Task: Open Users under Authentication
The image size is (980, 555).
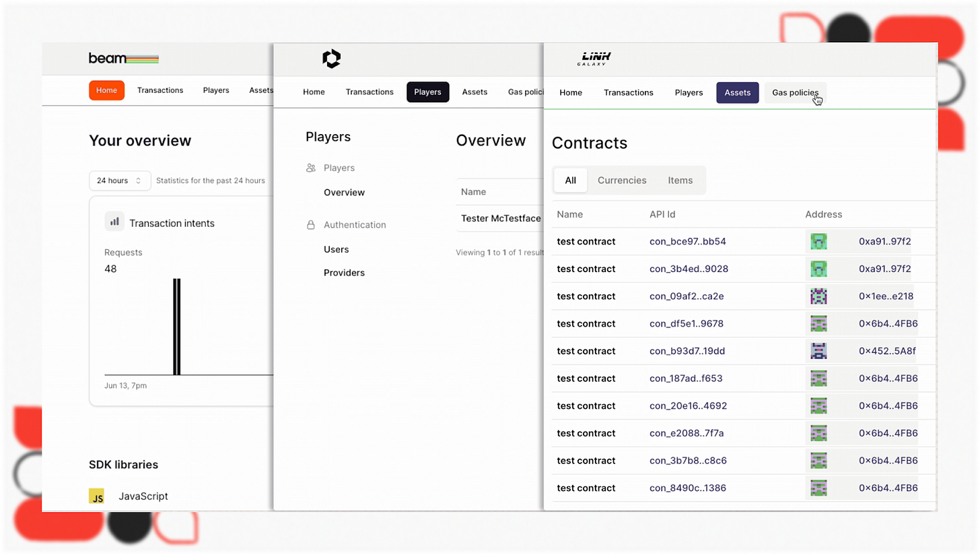Action: tap(337, 249)
